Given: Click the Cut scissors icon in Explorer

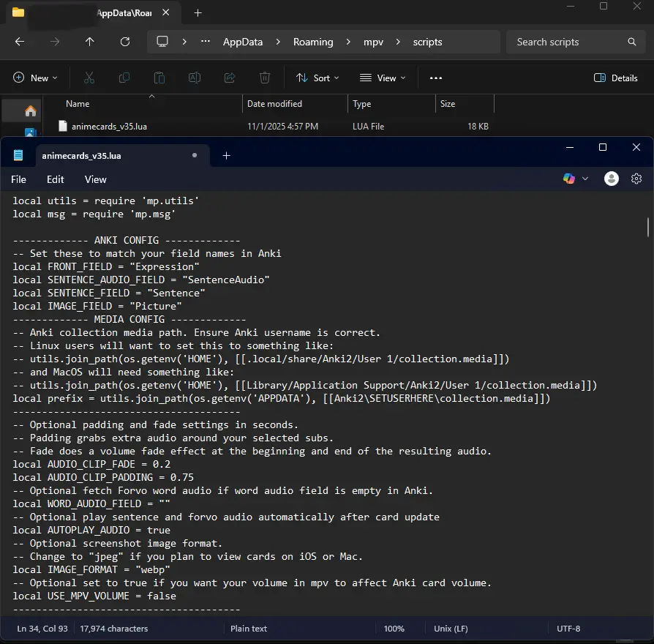Looking at the screenshot, I should click(x=89, y=78).
